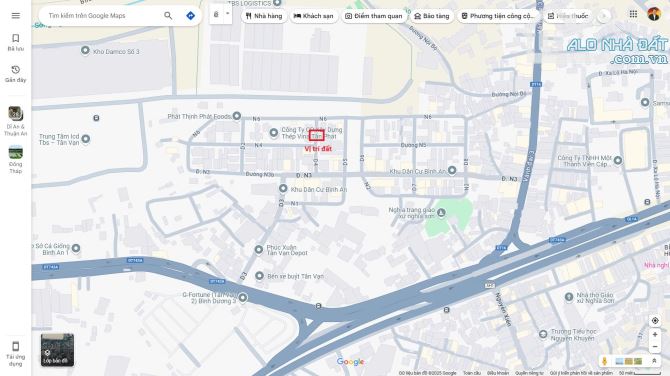Screen dimensions: 670x376
Task: Click Nhà thờ Giáo xứ Nghĩa Sơn pin
Action: click(569, 297)
